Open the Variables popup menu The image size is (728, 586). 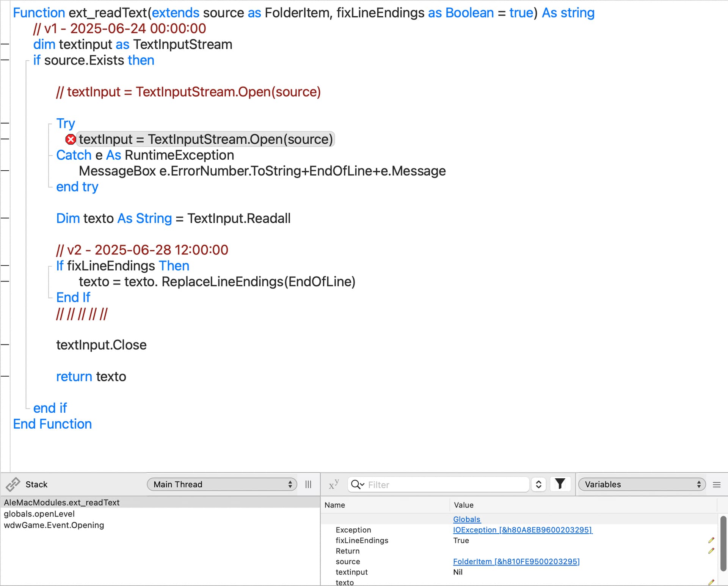point(642,484)
